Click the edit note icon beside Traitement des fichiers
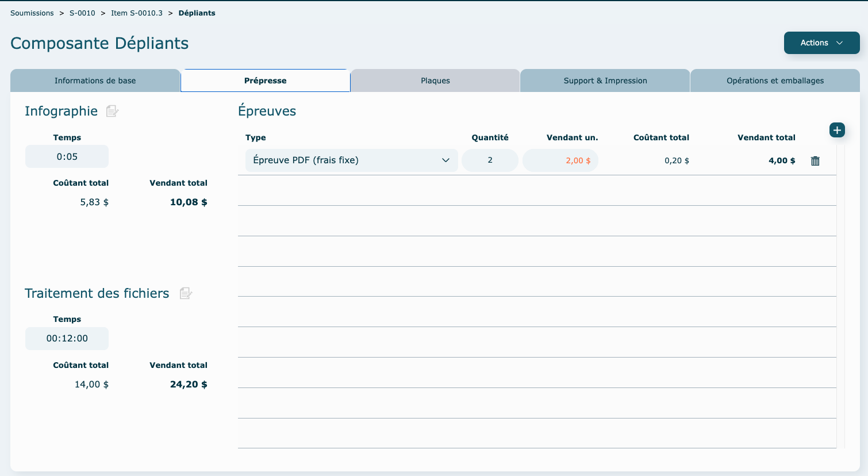This screenshot has width=868, height=476. [x=185, y=293]
